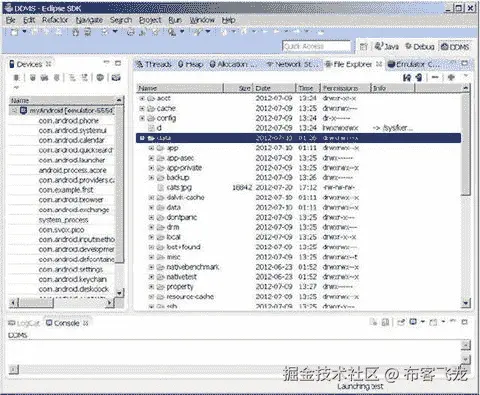
Task: Click the Open Console icon
Action: (433, 322)
